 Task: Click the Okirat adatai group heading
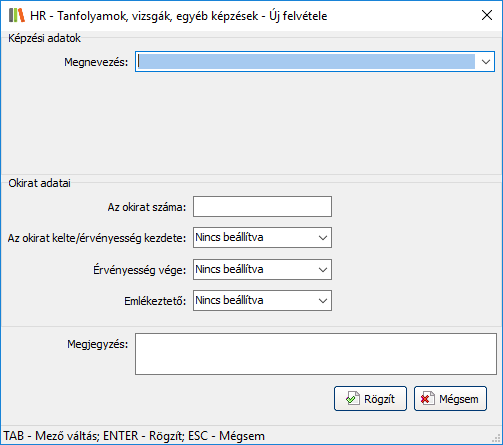pyautogui.click(x=39, y=183)
